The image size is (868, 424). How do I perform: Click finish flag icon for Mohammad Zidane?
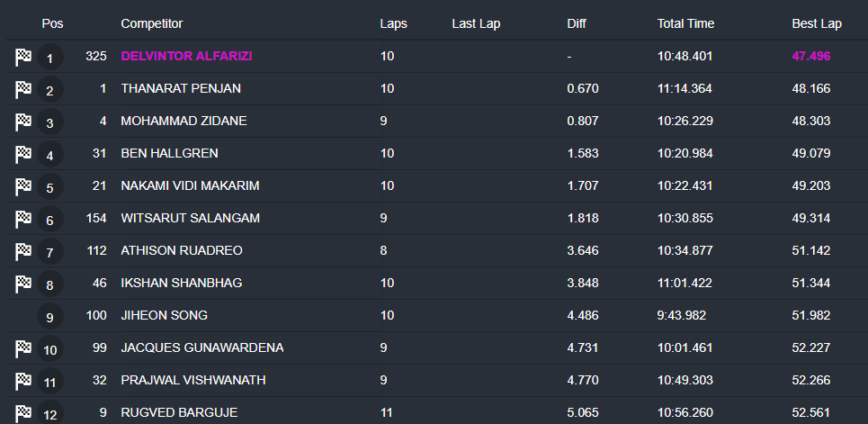click(x=23, y=122)
